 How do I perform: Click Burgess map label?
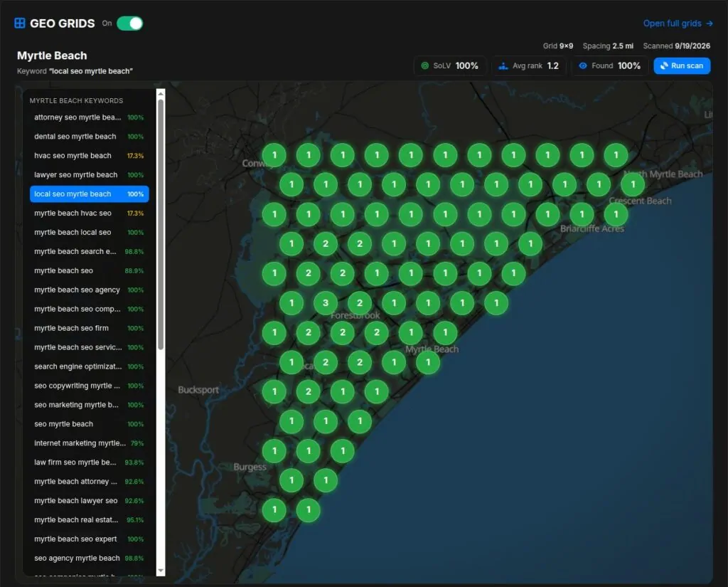click(250, 467)
